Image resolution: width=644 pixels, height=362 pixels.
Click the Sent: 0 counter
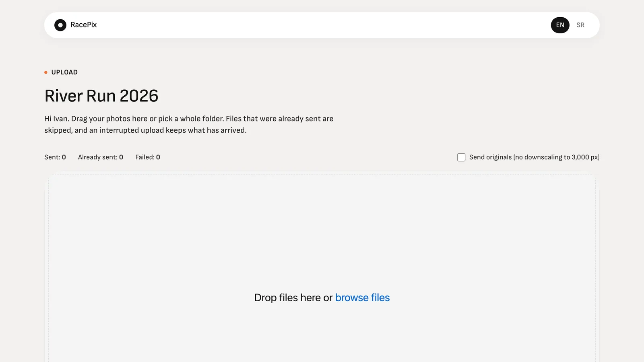pyautogui.click(x=55, y=157)
